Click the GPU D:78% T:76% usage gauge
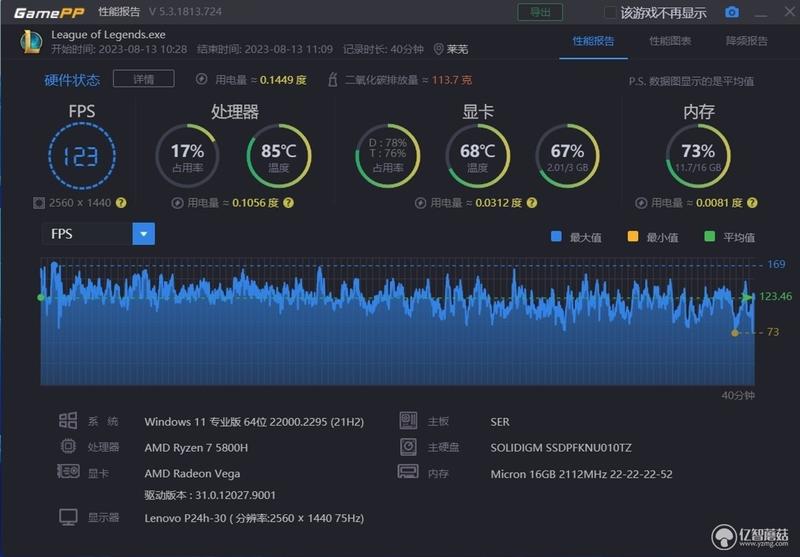The image size is (800, 557). (388, 156)
